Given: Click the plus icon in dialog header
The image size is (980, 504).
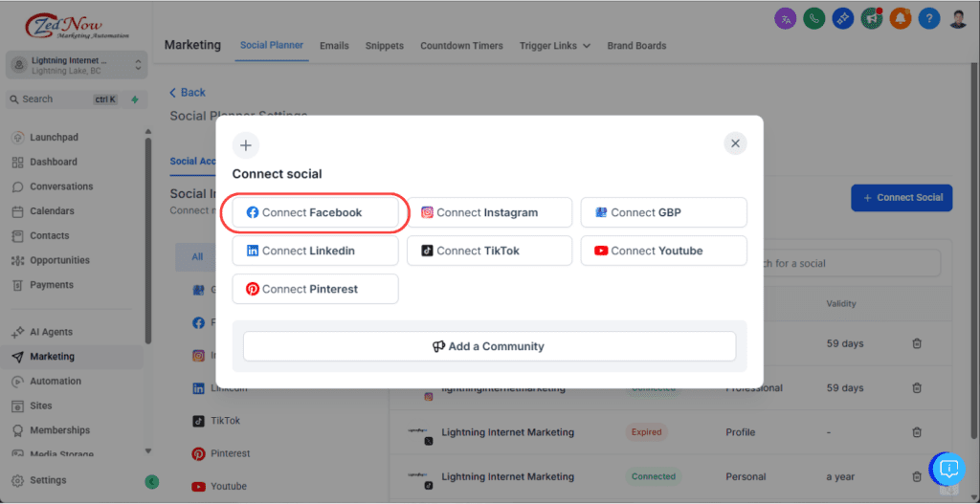Looking at the screenshot, I should click(246, 145).
